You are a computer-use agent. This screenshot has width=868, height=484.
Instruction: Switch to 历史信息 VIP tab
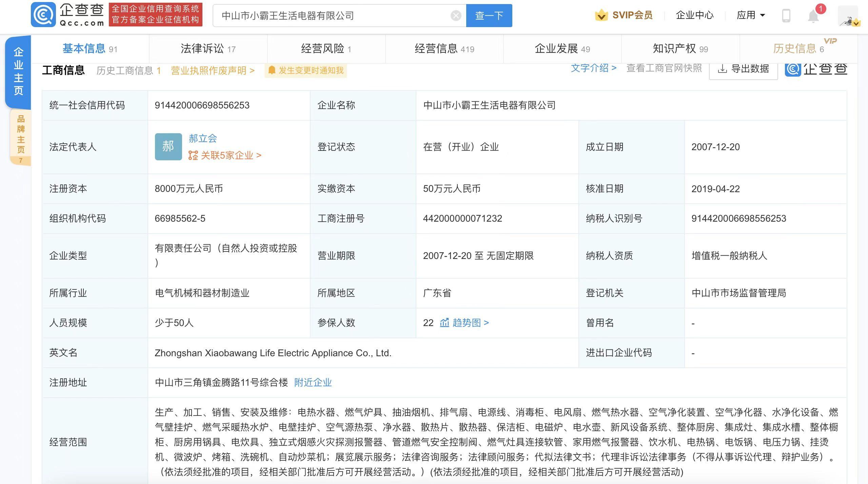tap(798, 49)
